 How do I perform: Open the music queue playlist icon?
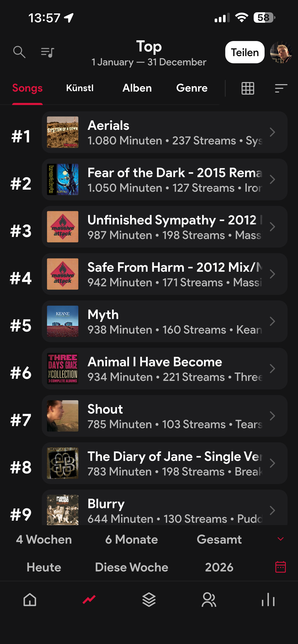pyautogui.click(x=48, y=52)
